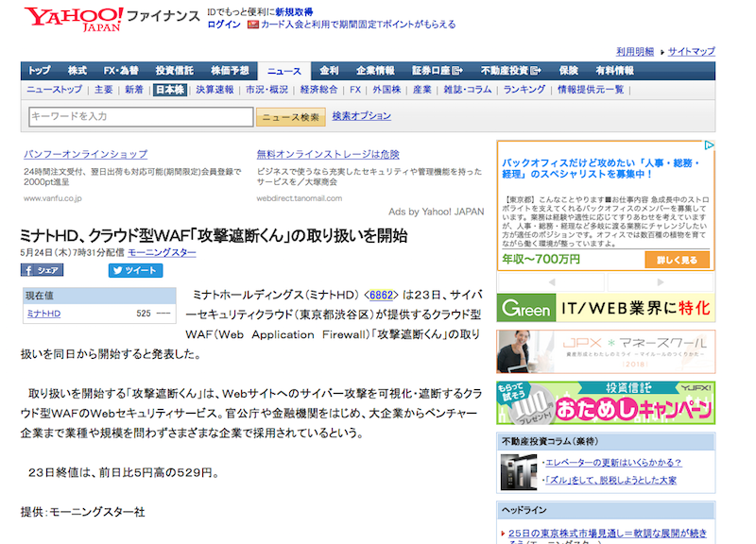Open the 不動産投資 tab

(510, 71)
